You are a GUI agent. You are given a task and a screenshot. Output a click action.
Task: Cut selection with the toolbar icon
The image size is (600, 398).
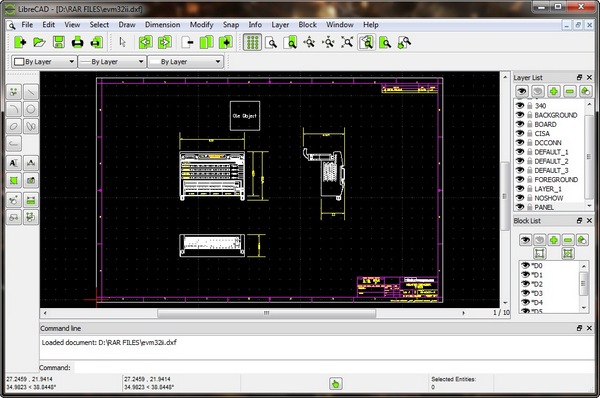pyautogui.click(x=188, y=42)
